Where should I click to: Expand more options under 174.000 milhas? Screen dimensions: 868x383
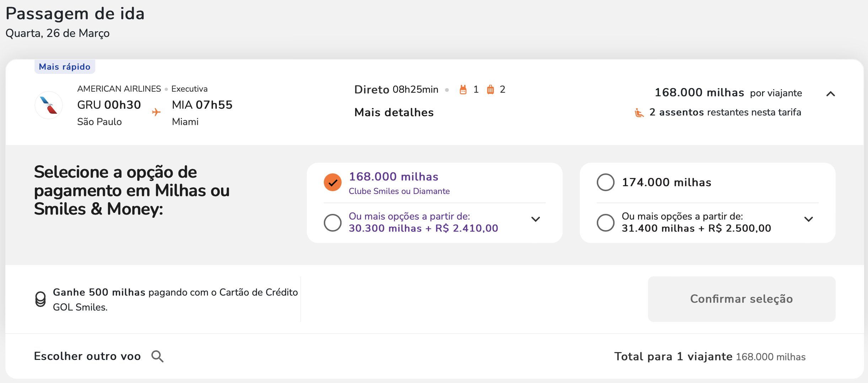809,219
